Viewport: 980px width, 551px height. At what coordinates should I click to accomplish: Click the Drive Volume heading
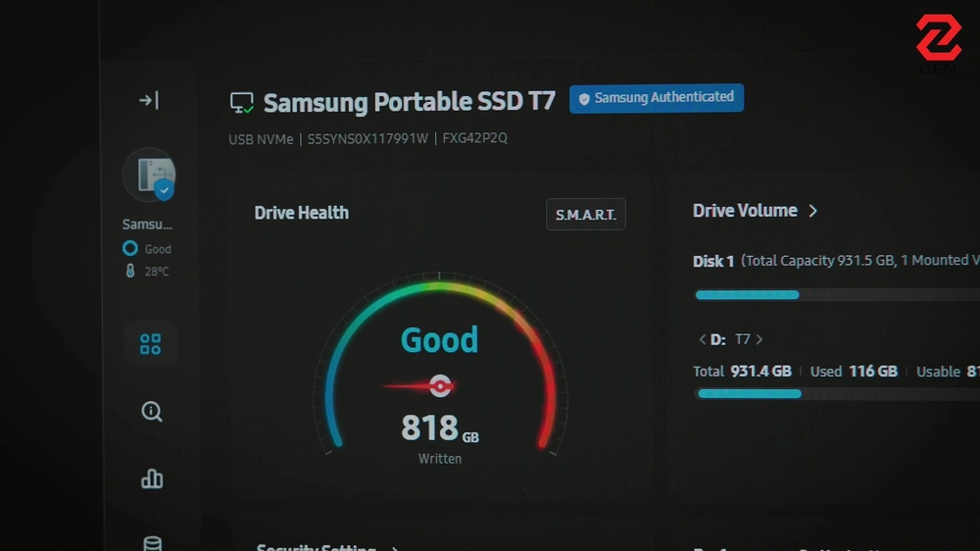pyautogui.click(x=745, y=211)
